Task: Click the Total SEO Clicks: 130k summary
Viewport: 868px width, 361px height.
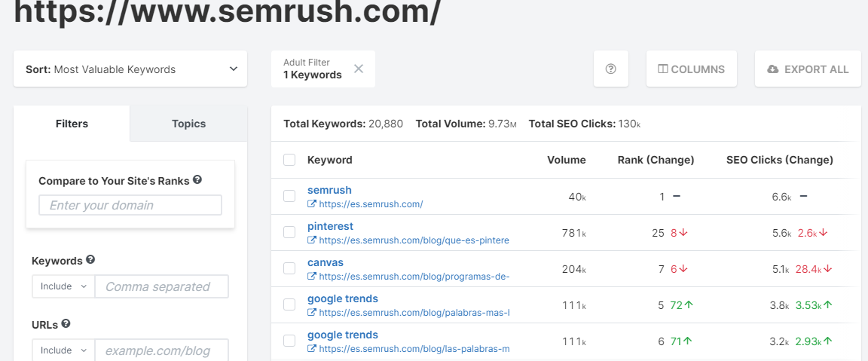Action: click(x=585, y=124)
